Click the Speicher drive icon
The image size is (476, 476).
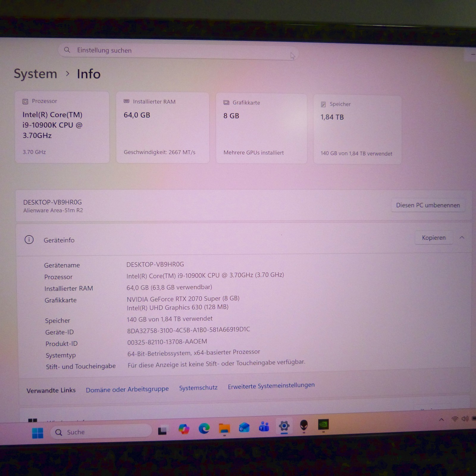323,104
